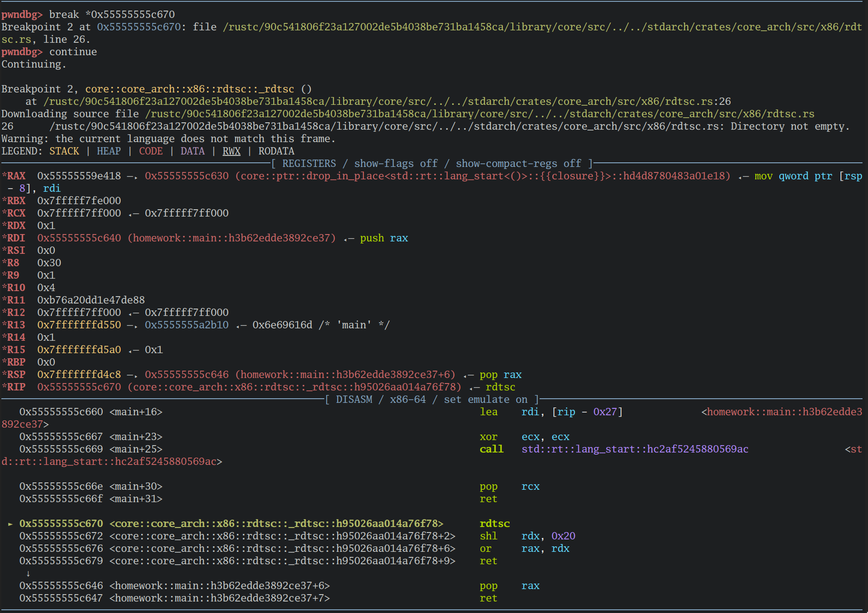Click the rdtsc mnemonic in RIP row
The width and height of the screenshot is (868, 613).
point(500,387)
